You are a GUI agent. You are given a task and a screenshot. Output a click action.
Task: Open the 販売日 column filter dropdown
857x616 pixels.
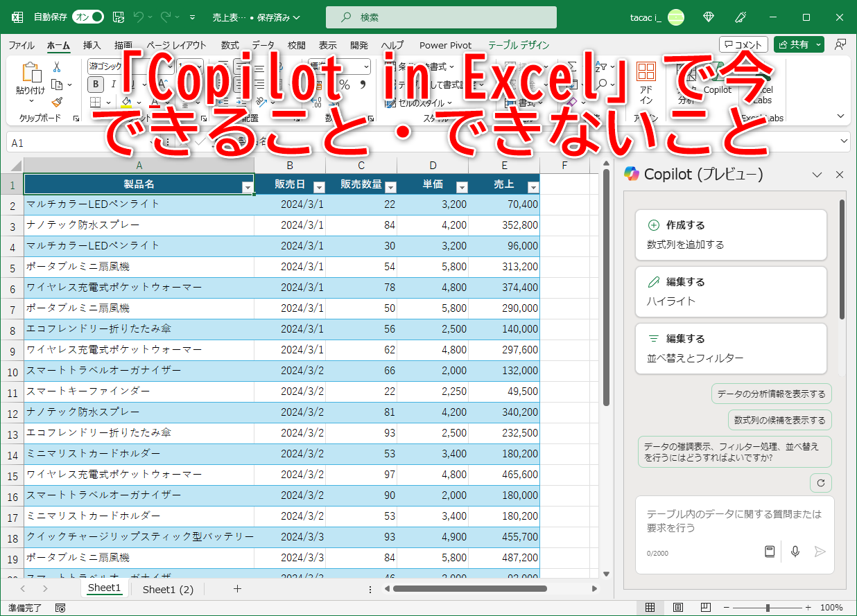(x=319, y=188)
